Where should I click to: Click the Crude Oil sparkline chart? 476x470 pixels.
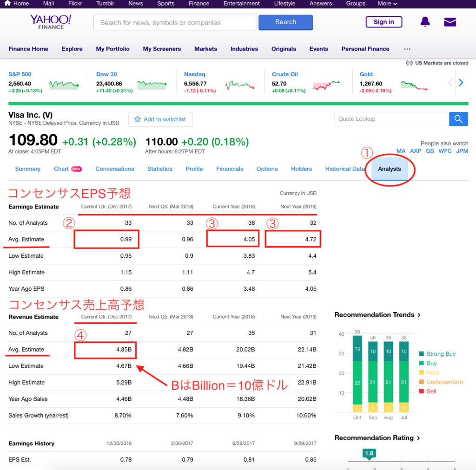click(326, 85)
